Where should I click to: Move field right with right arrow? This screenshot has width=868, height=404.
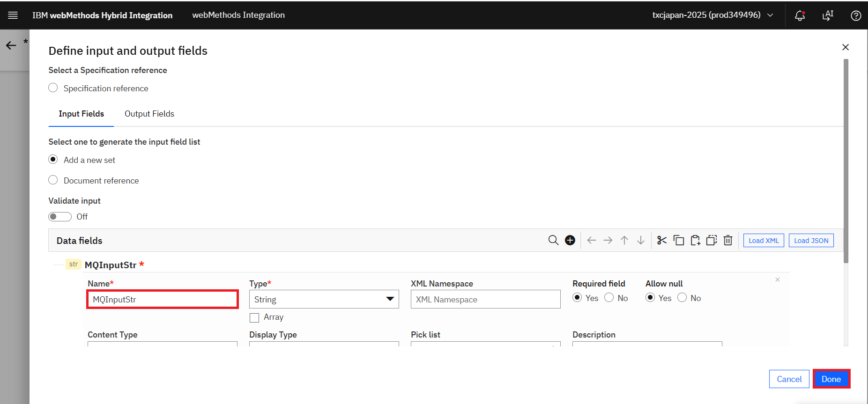[608, 240]
